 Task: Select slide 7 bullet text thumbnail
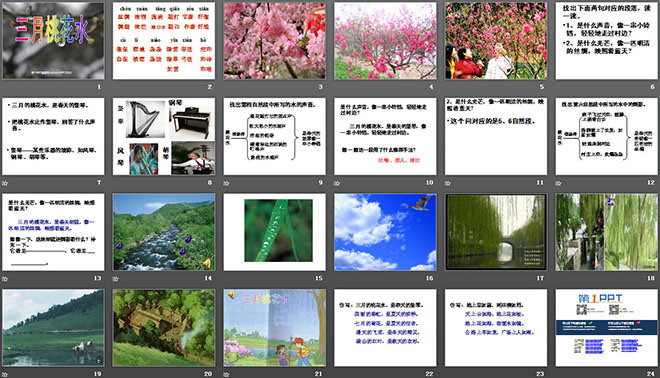[x=53, y=136]
